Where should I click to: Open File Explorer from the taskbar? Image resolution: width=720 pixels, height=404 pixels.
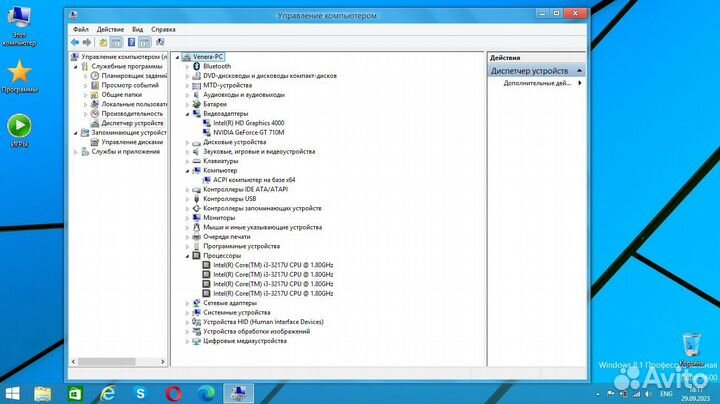[x=43, y=393]
